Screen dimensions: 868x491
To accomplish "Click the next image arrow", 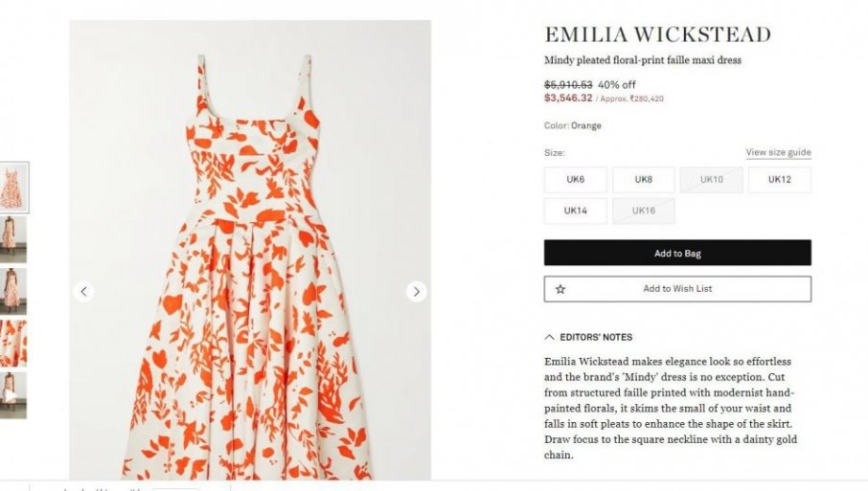I will coord(417,291).
